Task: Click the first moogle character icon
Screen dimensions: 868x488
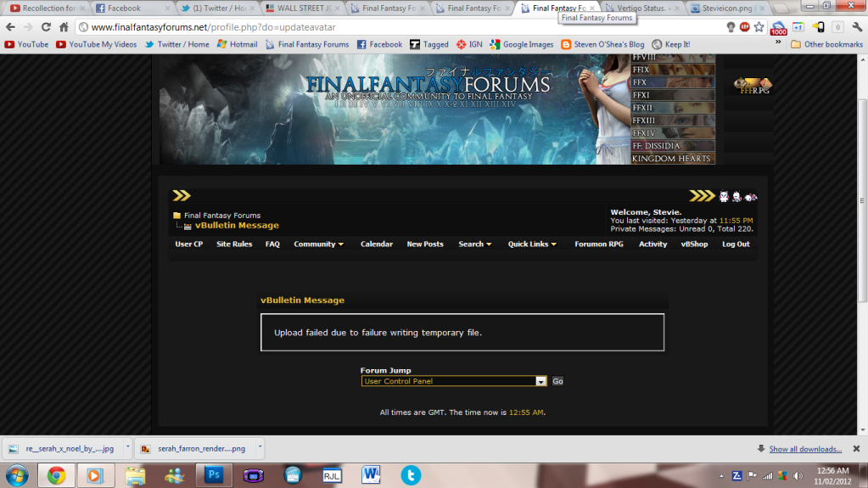Action: (x=724, y=196)
